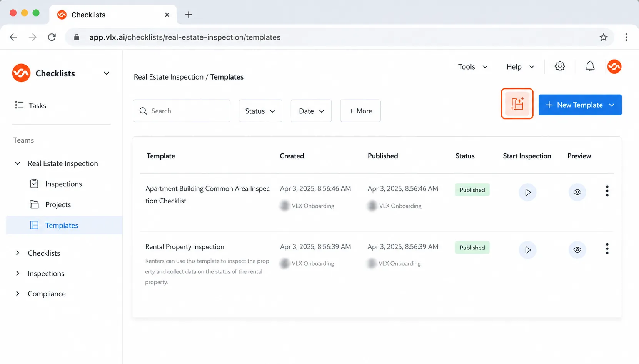The image size is (639, 364).
Task: Select Templates in the sidebar
Action: [64, 225]
